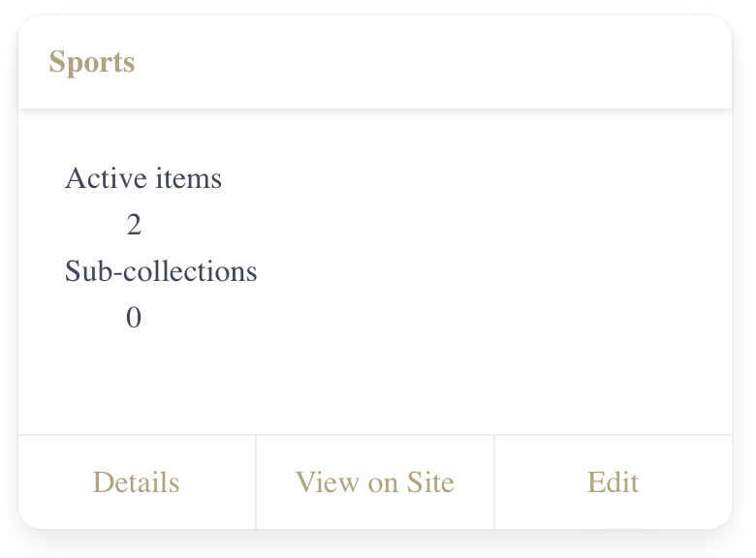Click the Sports card heading
The width and height of the screenshot is (756, 558).
92,63
